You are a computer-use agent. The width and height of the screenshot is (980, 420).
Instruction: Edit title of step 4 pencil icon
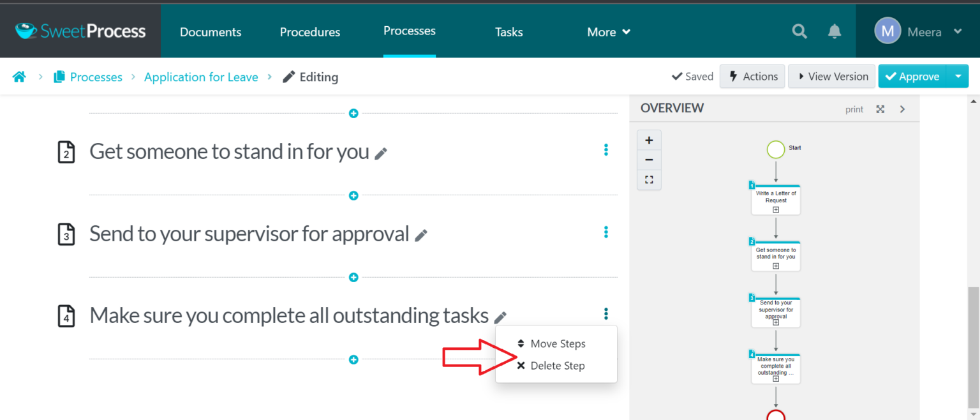(x=501, y=317)
